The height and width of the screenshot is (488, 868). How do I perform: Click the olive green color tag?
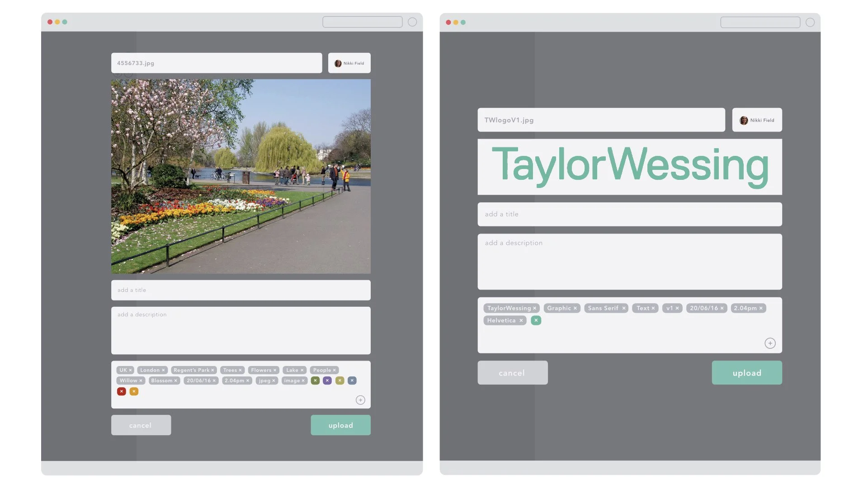pyautogui.click(x=315, y=380)
